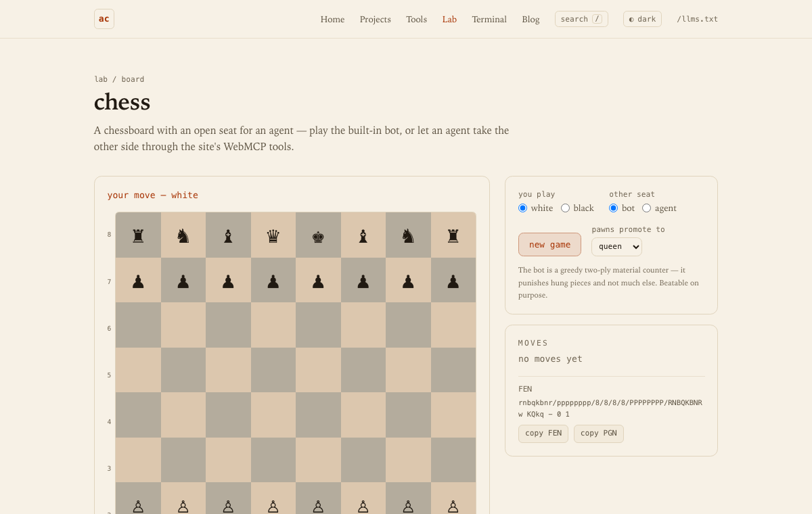Copy the FEN string
The width and height of the screenshot is (812, 514).
(543, 434)
